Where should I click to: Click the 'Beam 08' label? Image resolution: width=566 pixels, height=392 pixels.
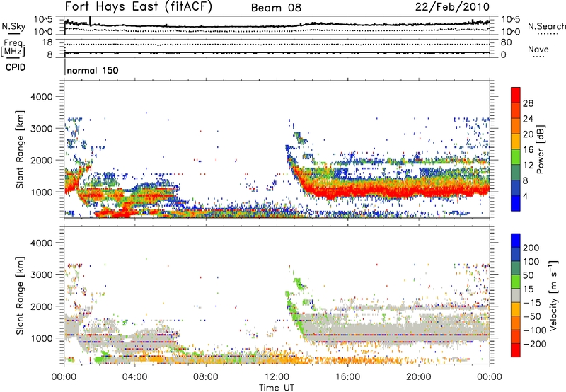tap(276, 8)
